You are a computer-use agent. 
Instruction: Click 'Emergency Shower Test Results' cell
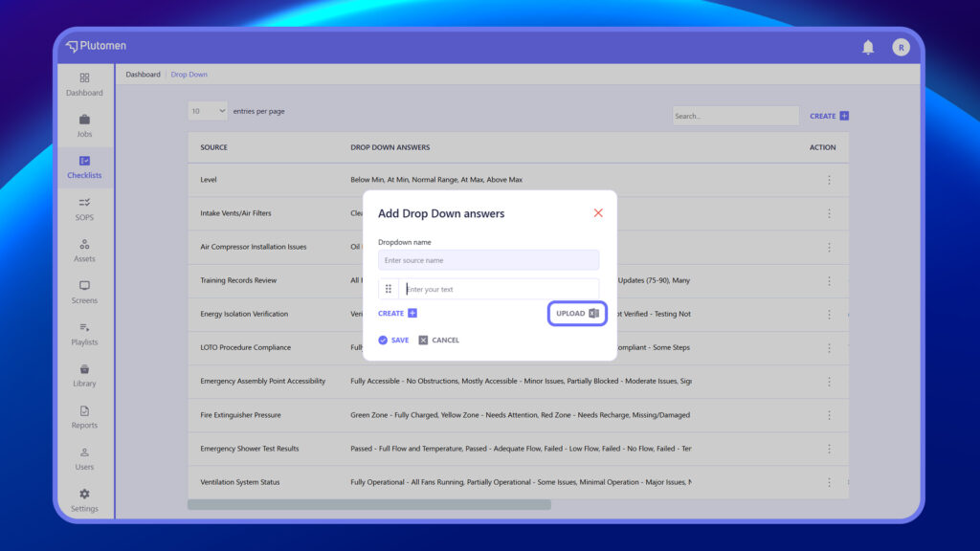250,449
